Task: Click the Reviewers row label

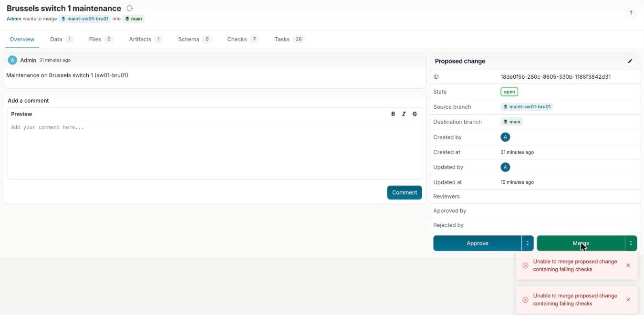Action: click(447, 196)
